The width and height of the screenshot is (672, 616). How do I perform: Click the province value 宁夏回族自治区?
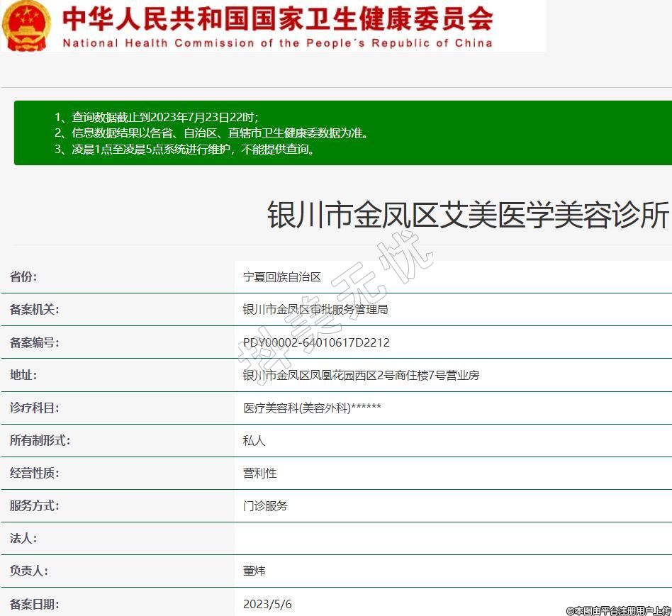point(282,277)
